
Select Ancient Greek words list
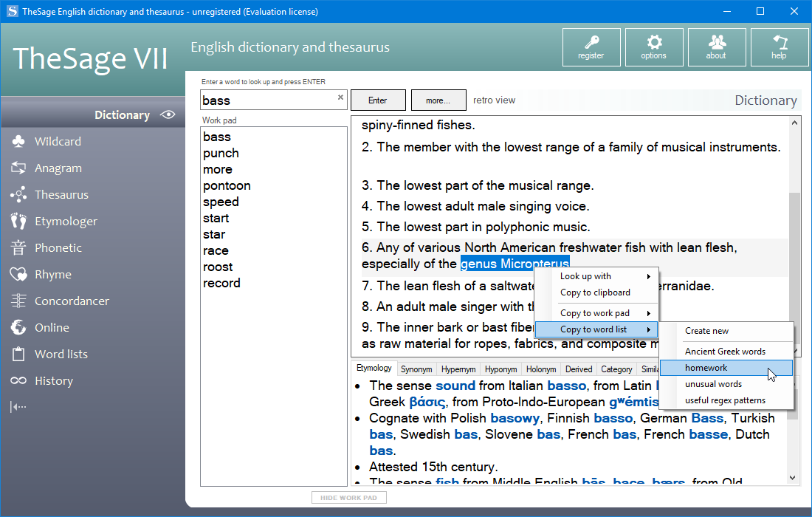726,352
